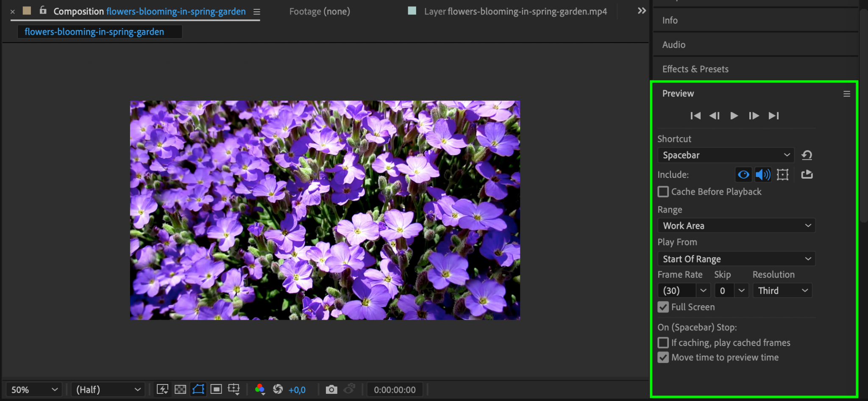Screen dimensions: 868x401
Task: Jump to first frame in Preview
Action: pyautogui.click(x=695, y=116)
